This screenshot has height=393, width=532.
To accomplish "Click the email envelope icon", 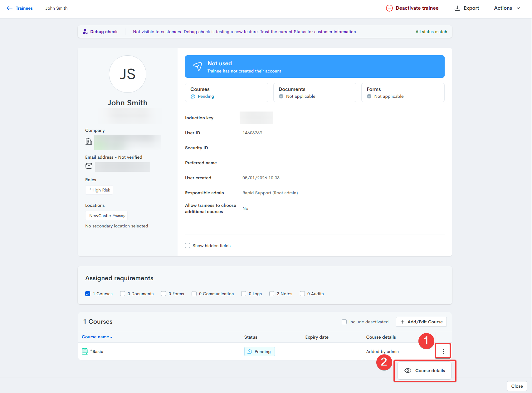I will [89, 166].
